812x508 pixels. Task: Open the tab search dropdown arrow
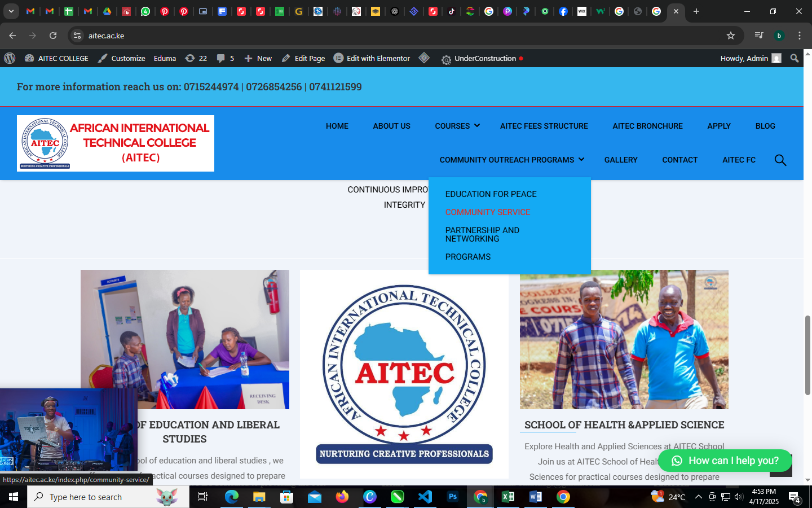click(x=11, y=11)
